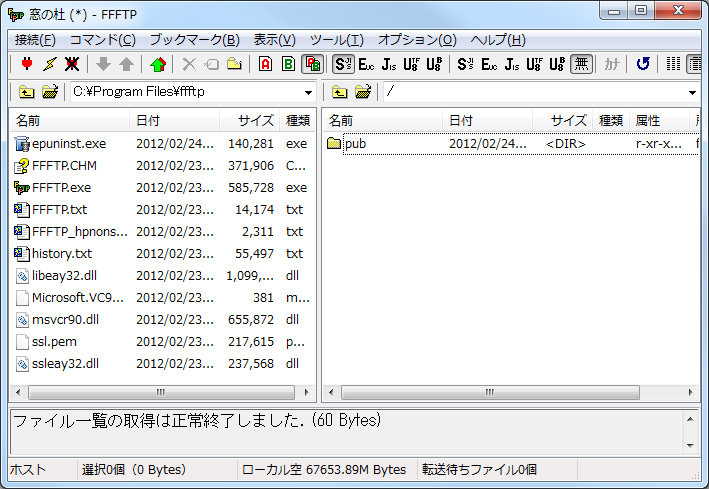Switch to list view mode icon

click(x=673, y=64)
